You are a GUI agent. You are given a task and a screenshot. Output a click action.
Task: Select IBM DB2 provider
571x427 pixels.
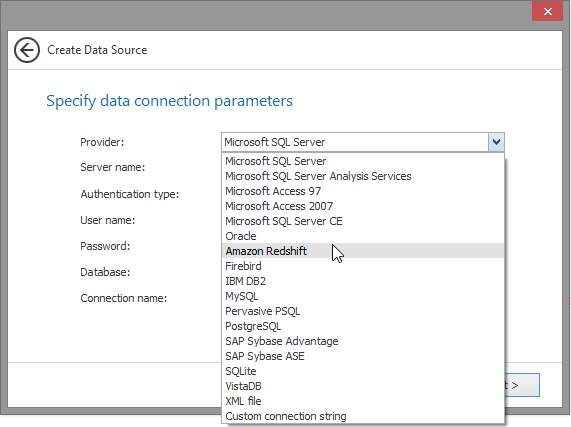[x=363, y=281]
